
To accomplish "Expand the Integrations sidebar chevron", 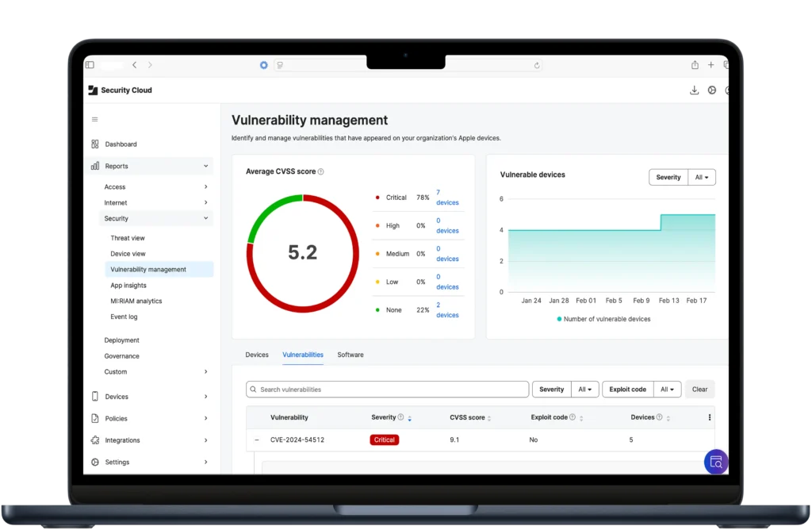I will (205, 440).
